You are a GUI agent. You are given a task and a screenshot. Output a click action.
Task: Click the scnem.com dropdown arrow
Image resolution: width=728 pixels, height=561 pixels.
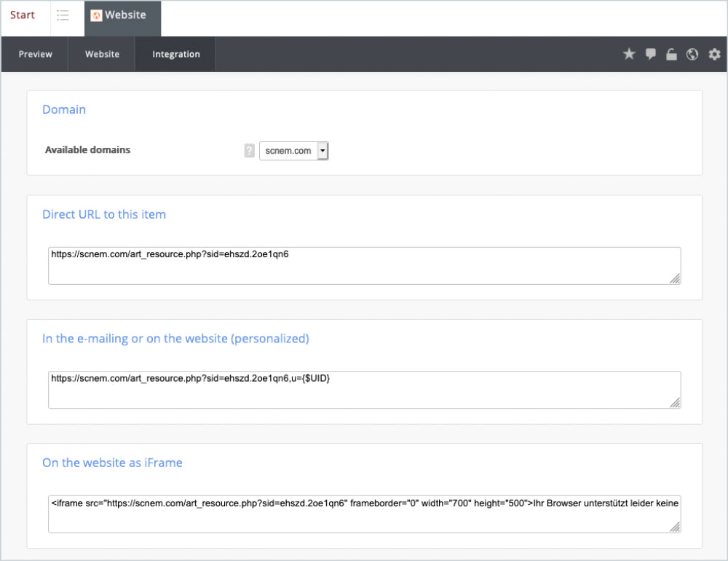point(323,151)
